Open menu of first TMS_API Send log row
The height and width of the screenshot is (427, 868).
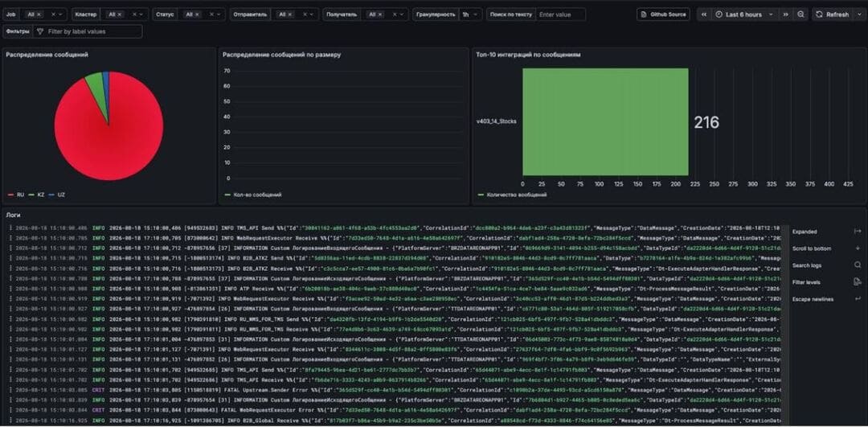10,228
